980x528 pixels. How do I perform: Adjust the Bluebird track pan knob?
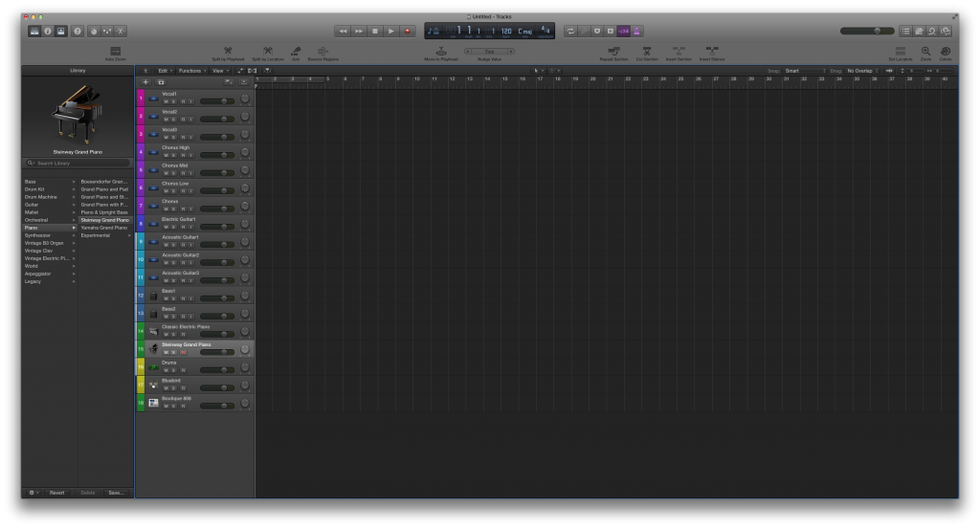pyautogui.click(x=245, y=385)
